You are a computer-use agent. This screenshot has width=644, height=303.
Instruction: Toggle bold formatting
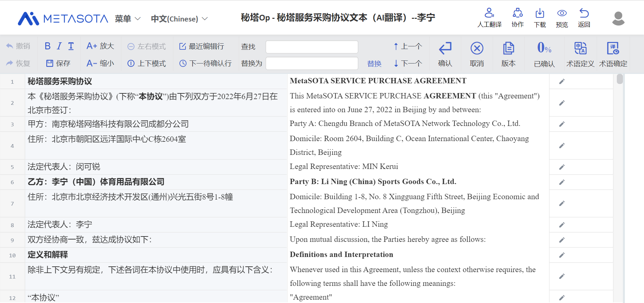point(48,46)
